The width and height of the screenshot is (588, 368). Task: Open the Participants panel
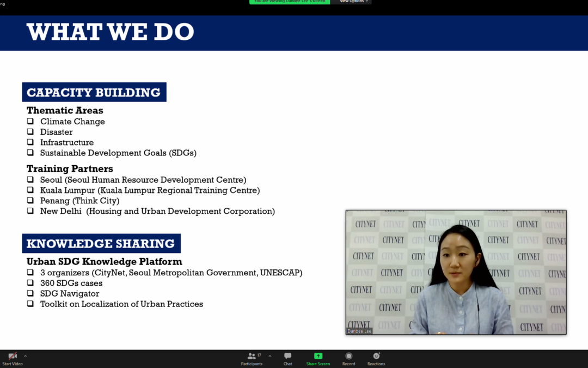click(x=252, y=359)
